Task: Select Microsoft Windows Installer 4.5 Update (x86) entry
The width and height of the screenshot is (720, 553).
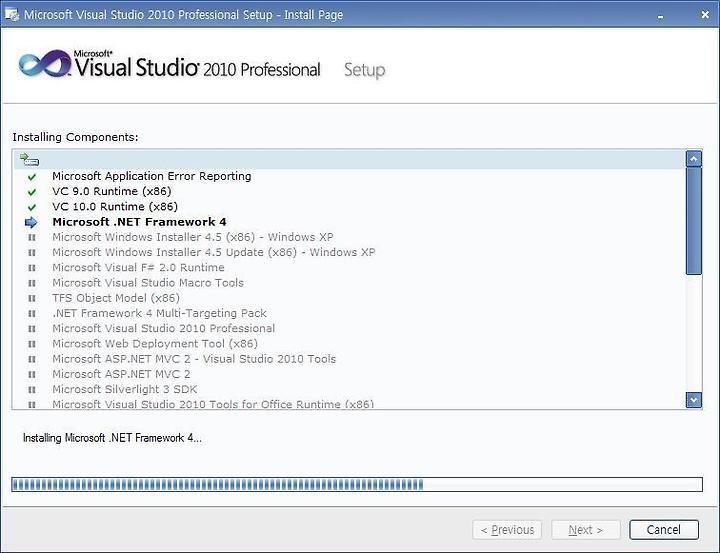Action: pyautogui.click(x=214, y=252)
